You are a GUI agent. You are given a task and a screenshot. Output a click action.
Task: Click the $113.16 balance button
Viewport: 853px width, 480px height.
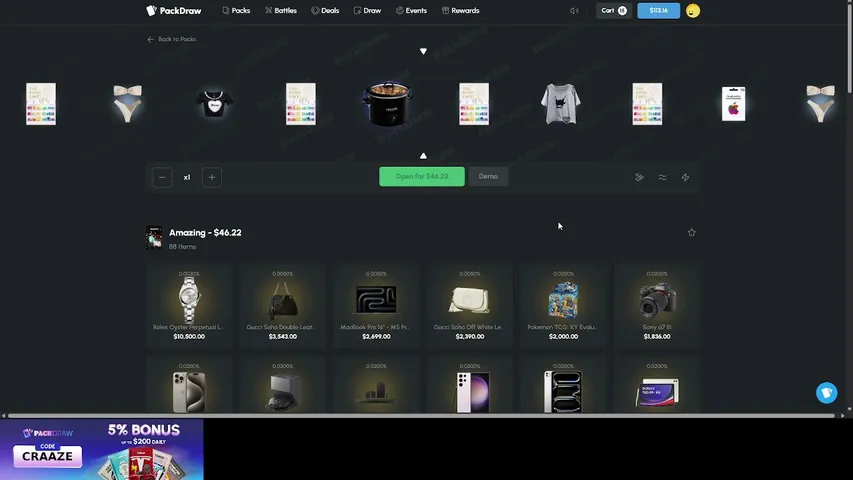pyautogui.click(x=658, y=10)
